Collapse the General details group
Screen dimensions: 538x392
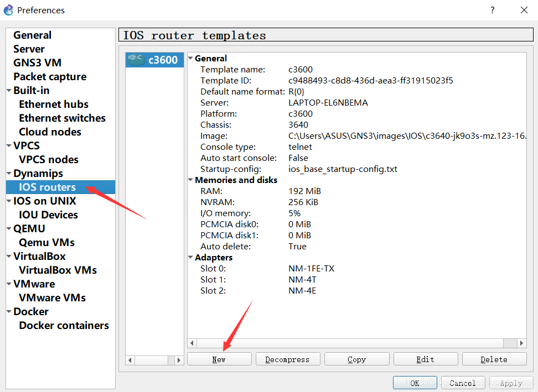coord(190,58)
